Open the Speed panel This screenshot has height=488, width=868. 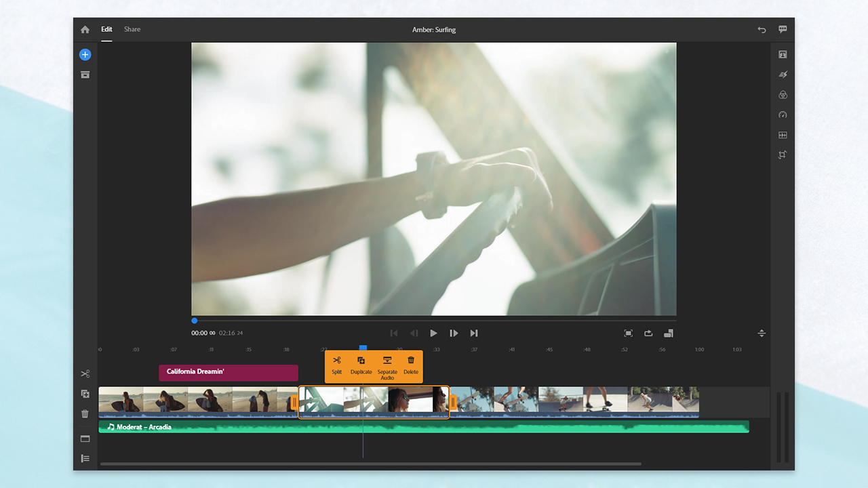click(x=783, y=115)
